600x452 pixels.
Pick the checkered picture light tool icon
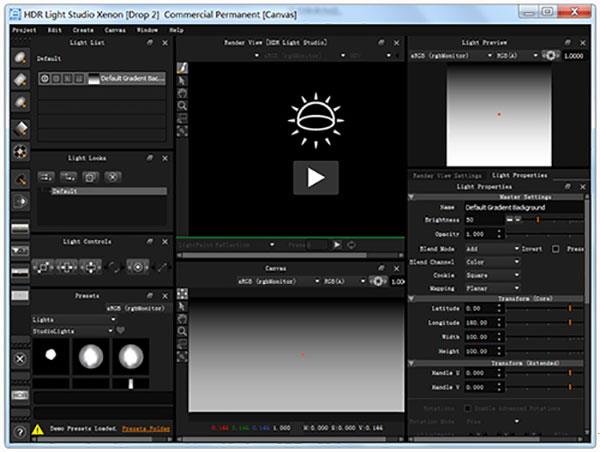(x=20, y=152)
